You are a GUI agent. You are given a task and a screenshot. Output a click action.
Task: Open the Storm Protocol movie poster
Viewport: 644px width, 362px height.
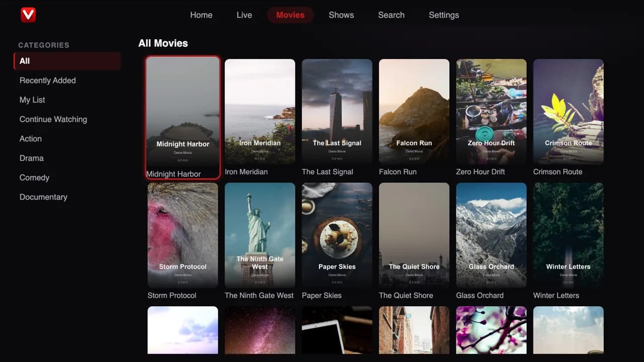(183, 235)
